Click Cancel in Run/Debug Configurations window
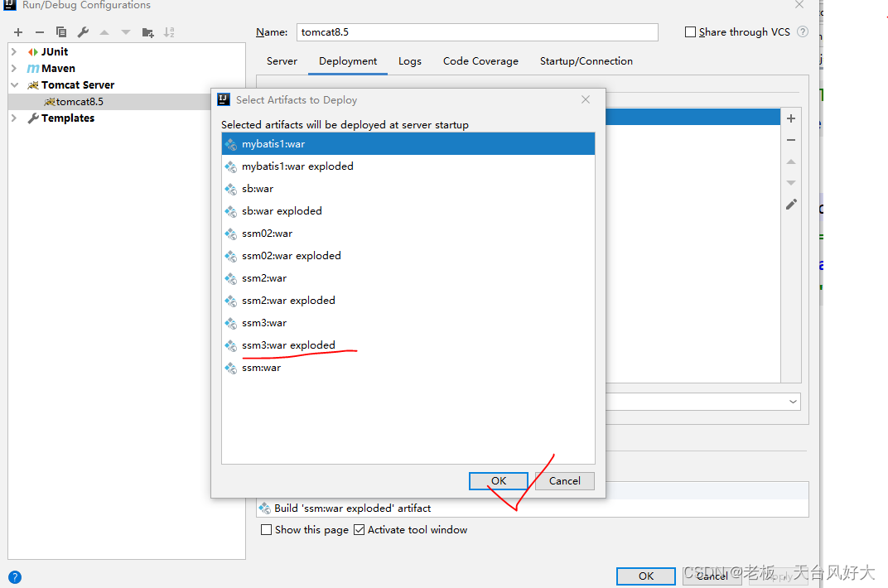The width and height of the screenshot is (888, 588). pos(712,576)
